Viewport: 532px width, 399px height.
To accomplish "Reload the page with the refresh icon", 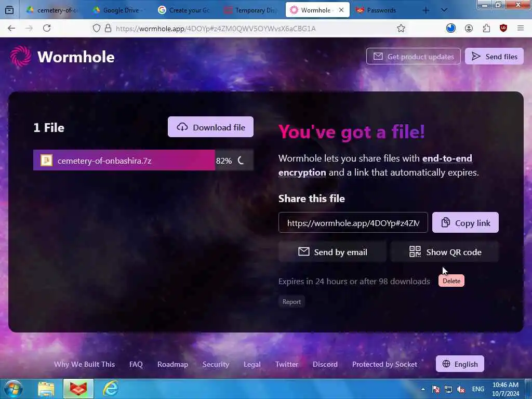I will coord(47,28).
